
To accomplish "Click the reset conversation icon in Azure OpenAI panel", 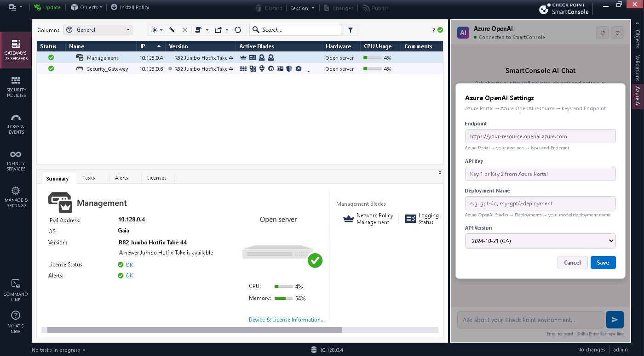I will 603,33.
